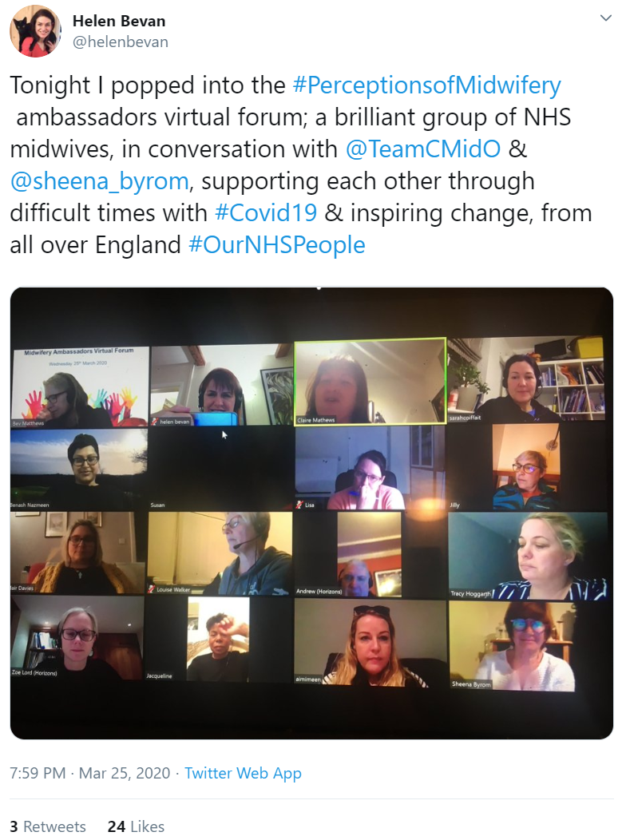This screenshot has height=840, width=626.
Task: View the 7:59 PM Mar 25, 2020 timestamp
Action: pyautogui.click(x=90, y=773)
